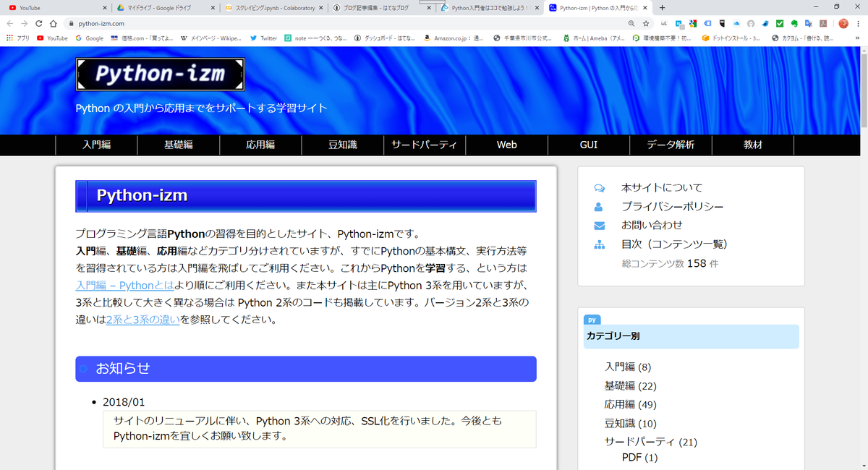Click the person icon beside プライバシーポリシー
The height and width of the screenshot is (470, 868).
tap(599, 206)
